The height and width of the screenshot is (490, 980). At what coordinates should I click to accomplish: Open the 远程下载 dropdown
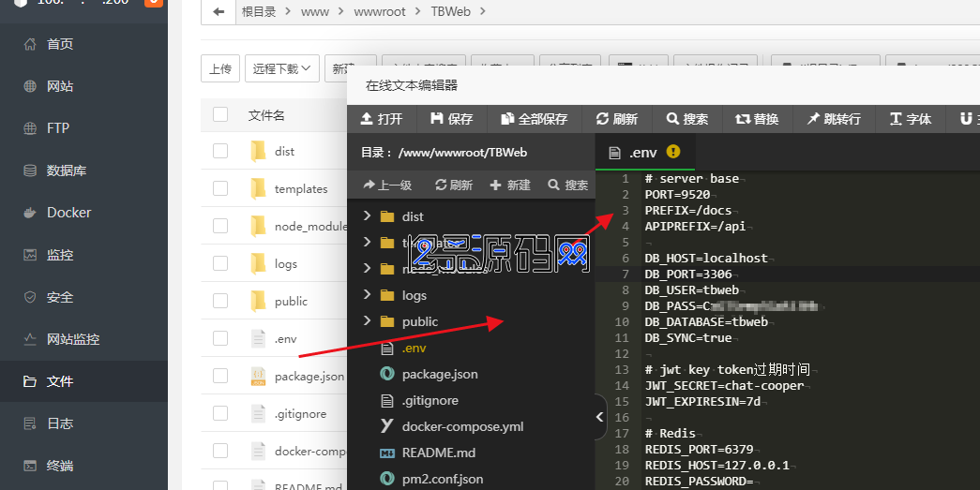pos(282,68)
